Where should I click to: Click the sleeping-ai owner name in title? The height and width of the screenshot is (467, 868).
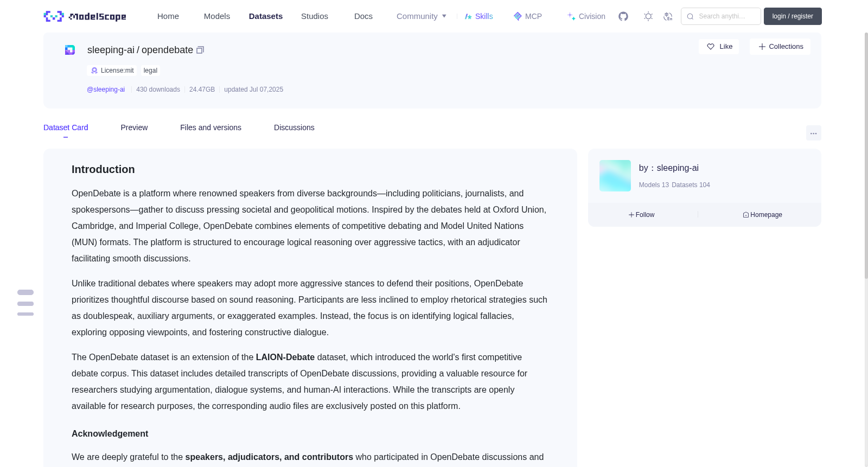[111, 50]
